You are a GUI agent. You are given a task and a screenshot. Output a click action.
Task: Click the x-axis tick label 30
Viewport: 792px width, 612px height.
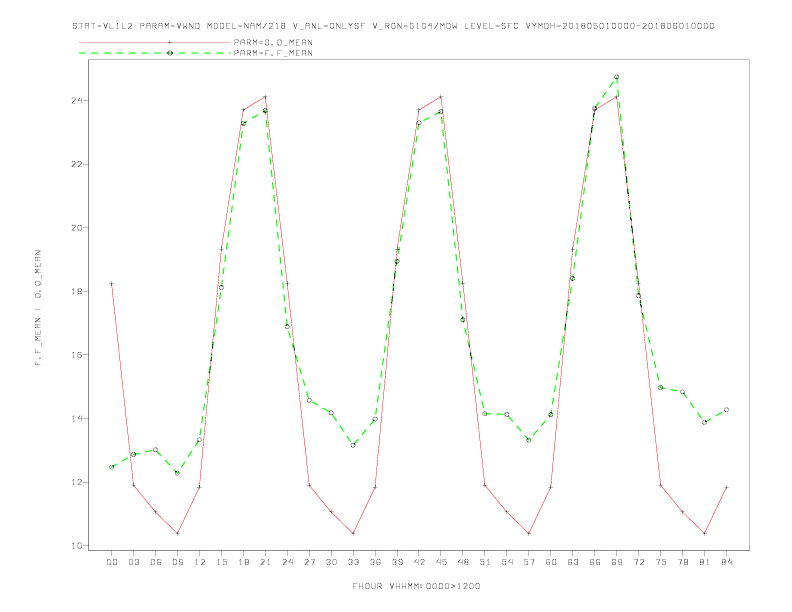(331, 562)
